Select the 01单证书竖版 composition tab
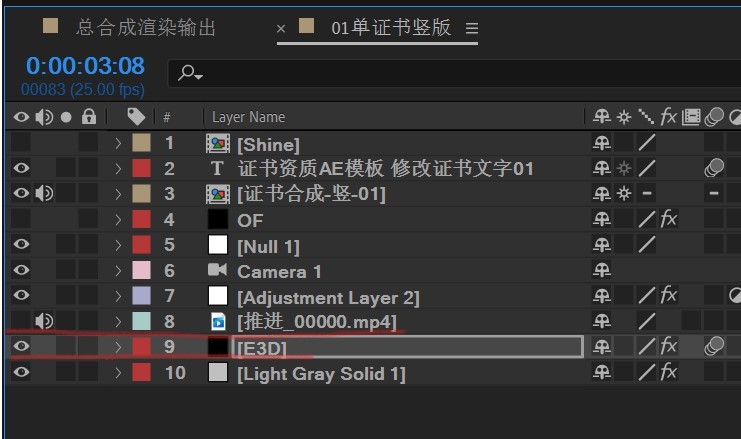The width and height of the screenshot is (741, 439). [x=391, y=28]
